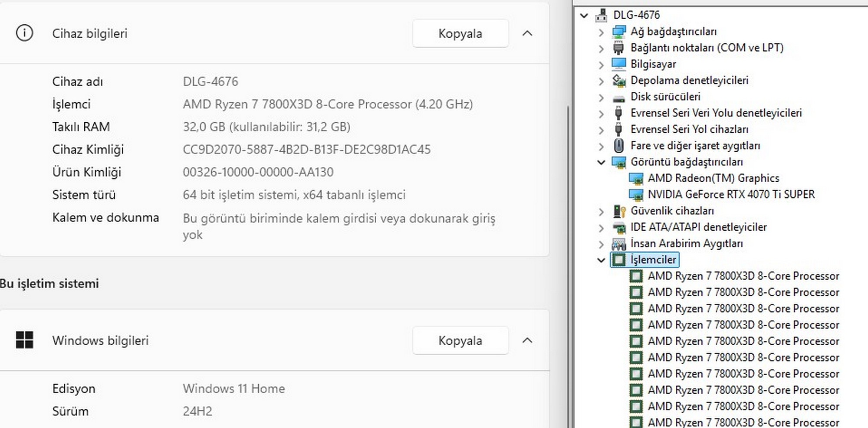Click the Bilgisayar monitor icon
This screenshot has height=428, width=868.
618,64
